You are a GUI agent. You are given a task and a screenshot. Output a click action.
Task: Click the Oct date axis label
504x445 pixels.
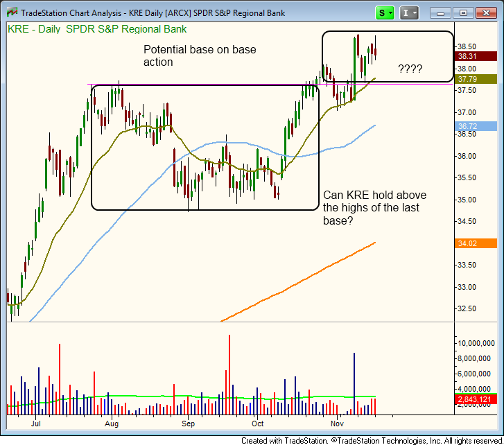(x=257, y=424)
